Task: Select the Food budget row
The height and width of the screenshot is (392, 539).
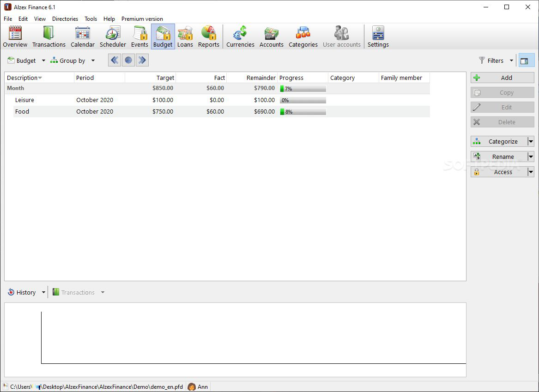Action: [221, 111]
